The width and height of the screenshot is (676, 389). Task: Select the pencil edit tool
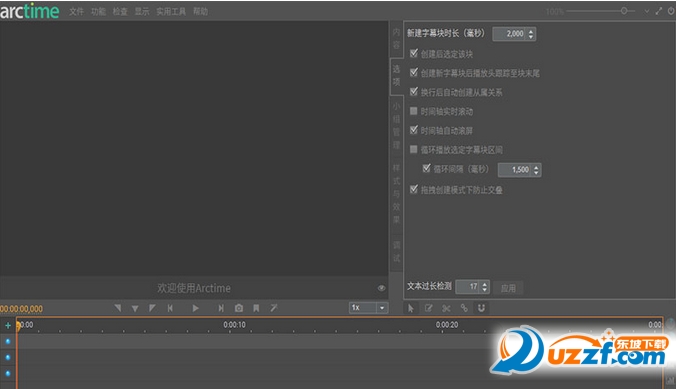coord(429,308)
